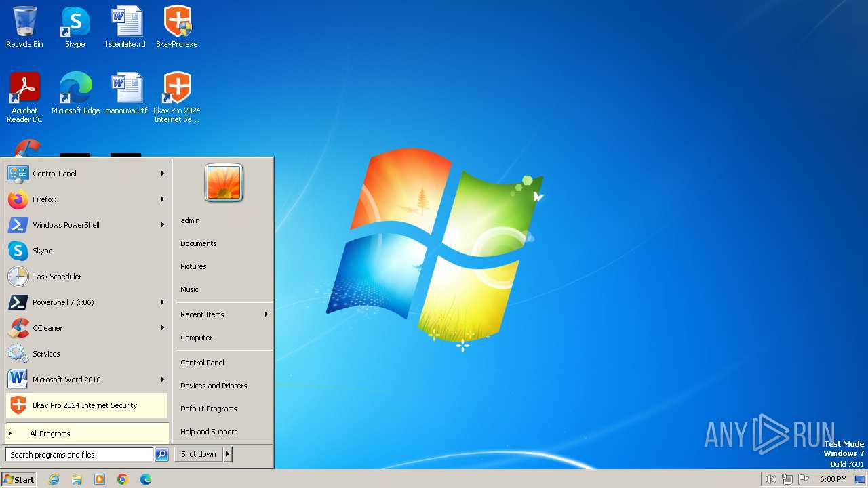
Task: Open Default Programs
Action: 224,409
